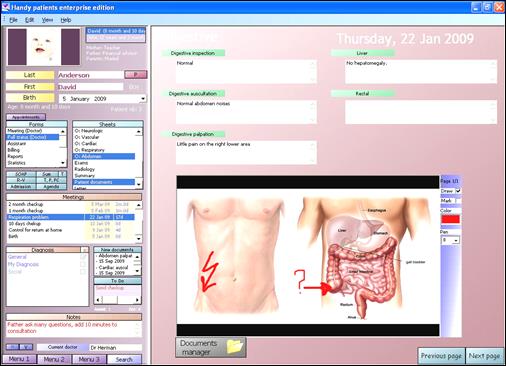Viewport: 506px width, 366px height.
Task: Click the To Do scroll right arrow
Action: click(137, 300)
